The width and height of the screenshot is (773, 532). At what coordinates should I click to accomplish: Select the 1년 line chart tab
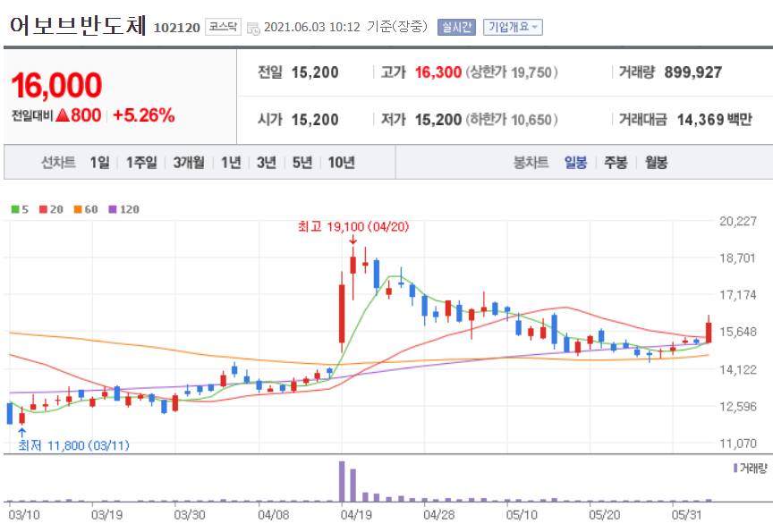[x=231, y=162]
